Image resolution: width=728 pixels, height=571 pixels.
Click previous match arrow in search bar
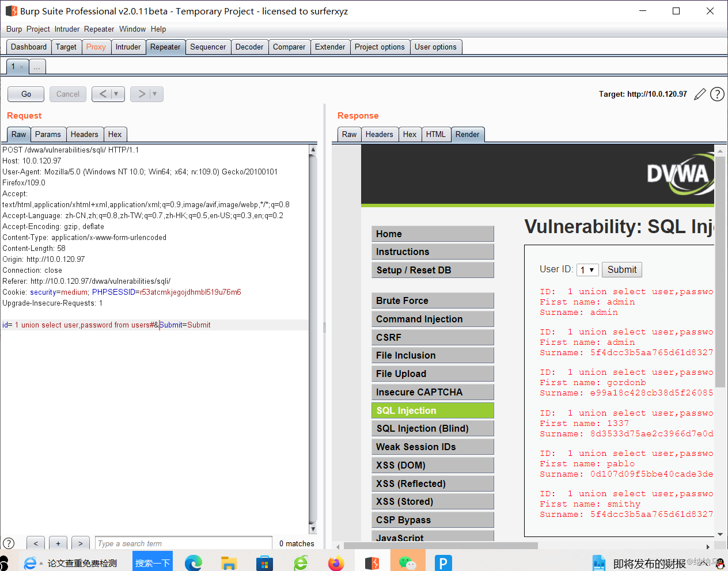click(x=36, y=543)
